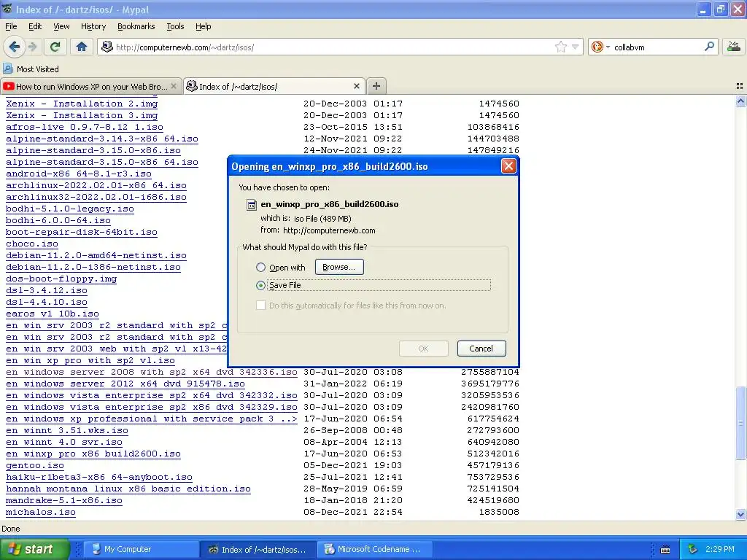The width and height of the screenshot is (747, 560).
Task: Open the en_winnt_4.0_svr.iso link
Action: (x=64, y=443)
